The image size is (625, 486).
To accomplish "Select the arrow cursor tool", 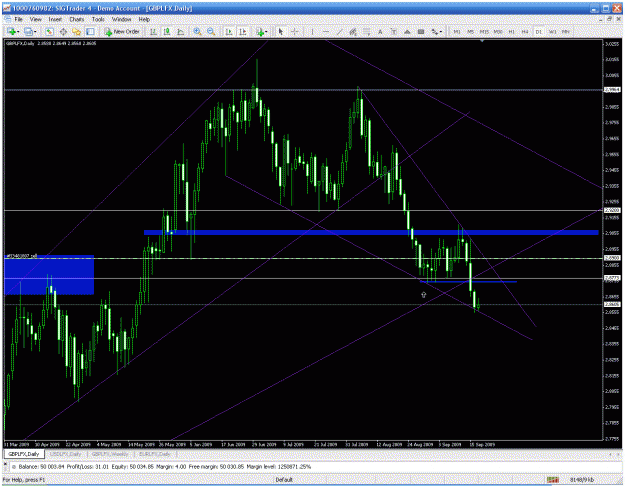I will tap(281, 31).
